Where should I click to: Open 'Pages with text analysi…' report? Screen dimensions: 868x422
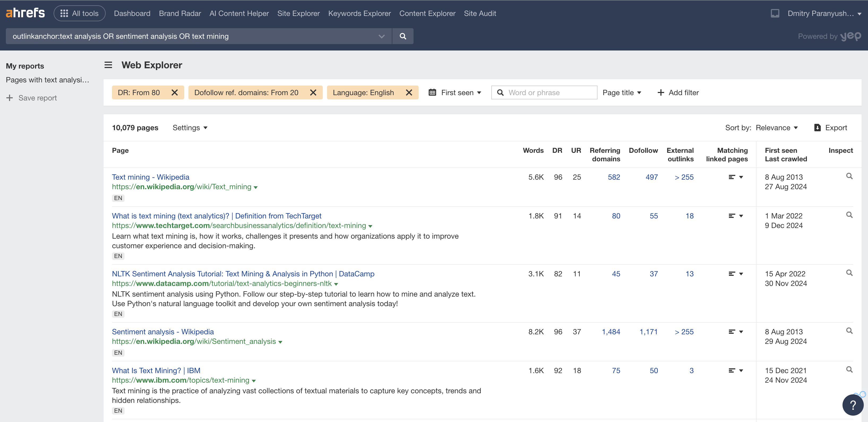pos(48,80)
